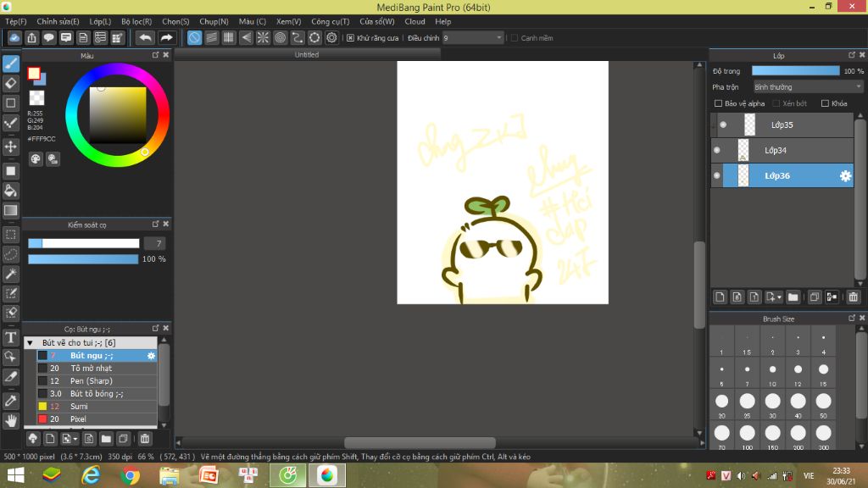Pick the Eyedropper tool

click(x=11, y=401)
